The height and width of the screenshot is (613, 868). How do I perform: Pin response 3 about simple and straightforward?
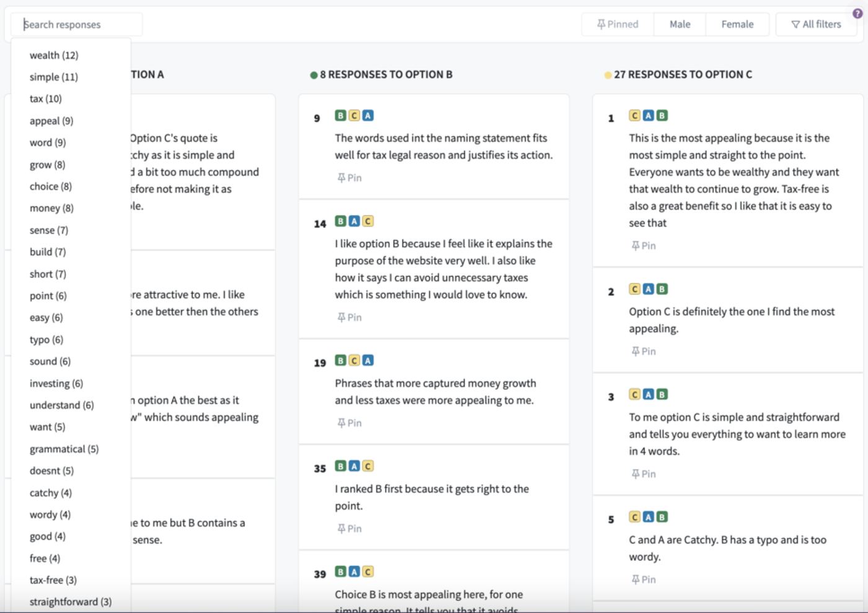[x=644, y=474]
